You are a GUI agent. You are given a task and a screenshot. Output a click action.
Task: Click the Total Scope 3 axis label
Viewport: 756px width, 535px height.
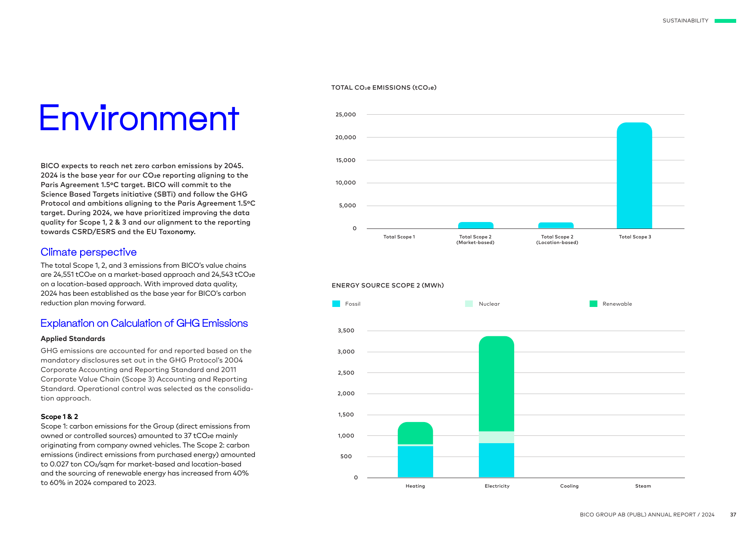point(635,237)
